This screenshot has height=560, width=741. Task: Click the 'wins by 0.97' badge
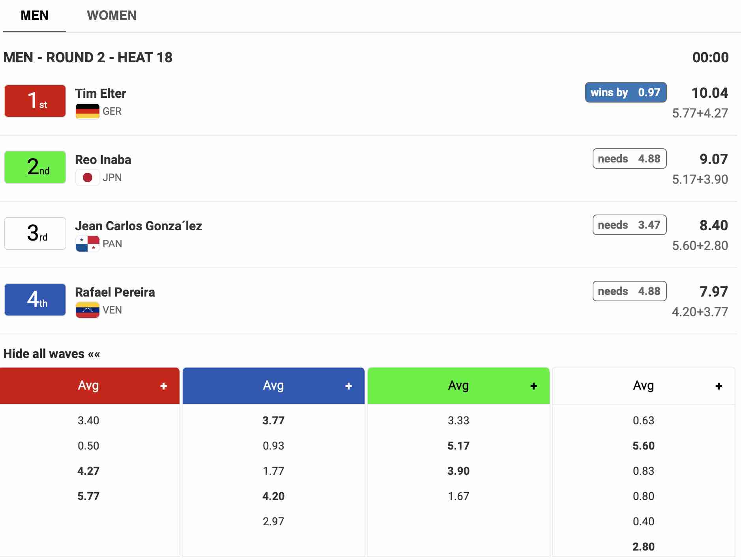tap(625, 92)
